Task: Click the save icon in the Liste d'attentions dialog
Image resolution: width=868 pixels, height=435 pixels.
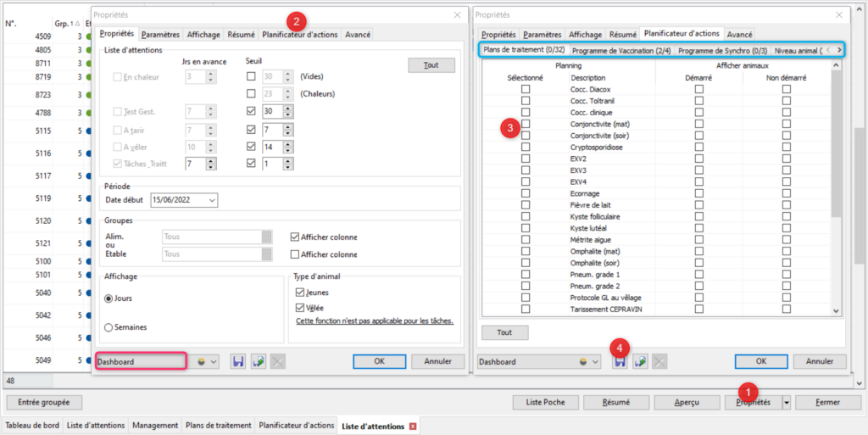Action: click(x=238, y=361)
